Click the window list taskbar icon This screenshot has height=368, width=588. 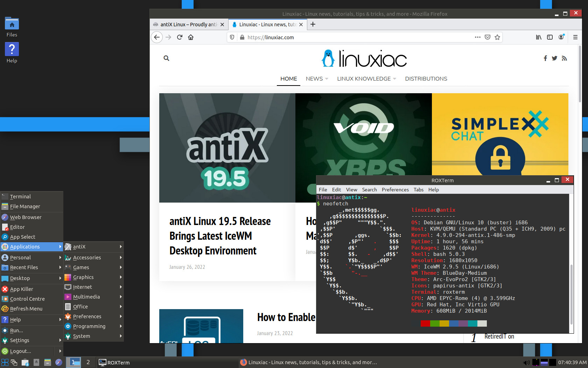[x=14, y=362]
